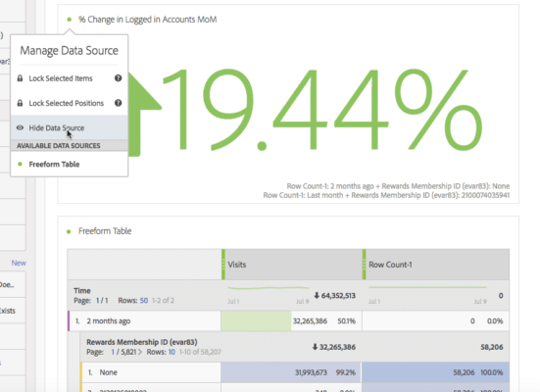Click the 58,206 100.0% cell in None row
Viewport: 540px width, 392px height.
tap(436, 372)
